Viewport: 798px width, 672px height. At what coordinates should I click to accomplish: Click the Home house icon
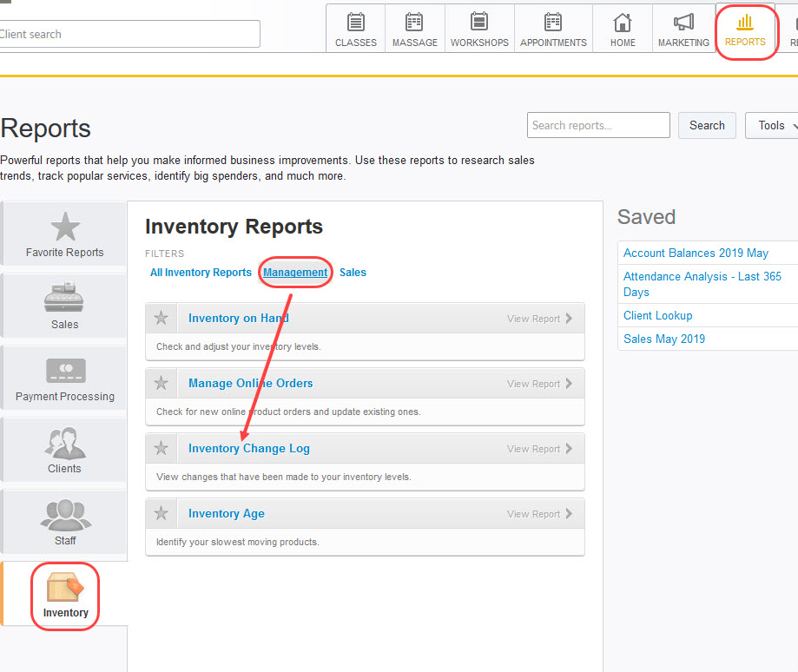623,23
